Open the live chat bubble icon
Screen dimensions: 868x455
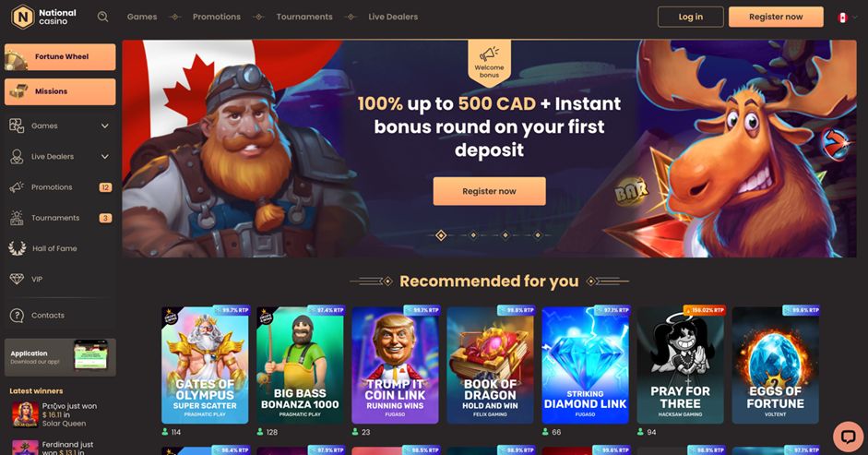(848, 437)
